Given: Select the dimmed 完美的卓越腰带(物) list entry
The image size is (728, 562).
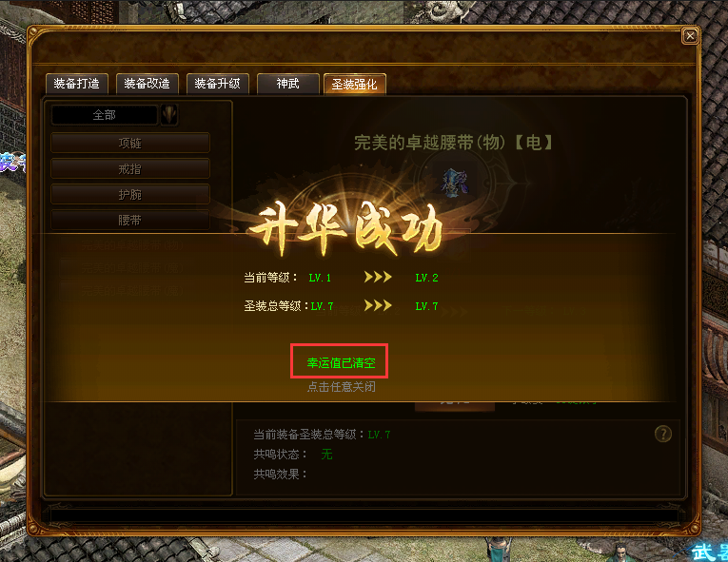Looking at the screenshot, I should point(132,245).
